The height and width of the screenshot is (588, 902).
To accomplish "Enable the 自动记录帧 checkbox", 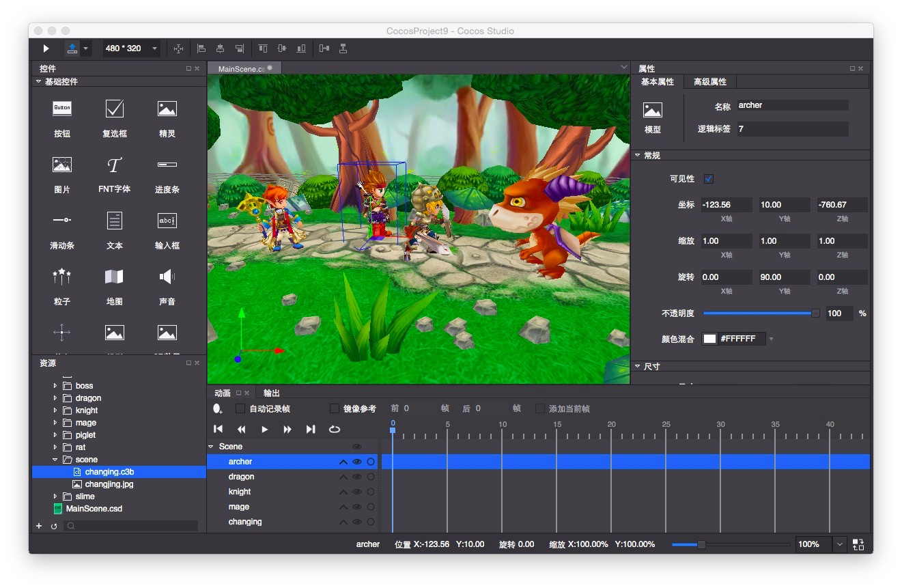I will click(x=240, y=408).
